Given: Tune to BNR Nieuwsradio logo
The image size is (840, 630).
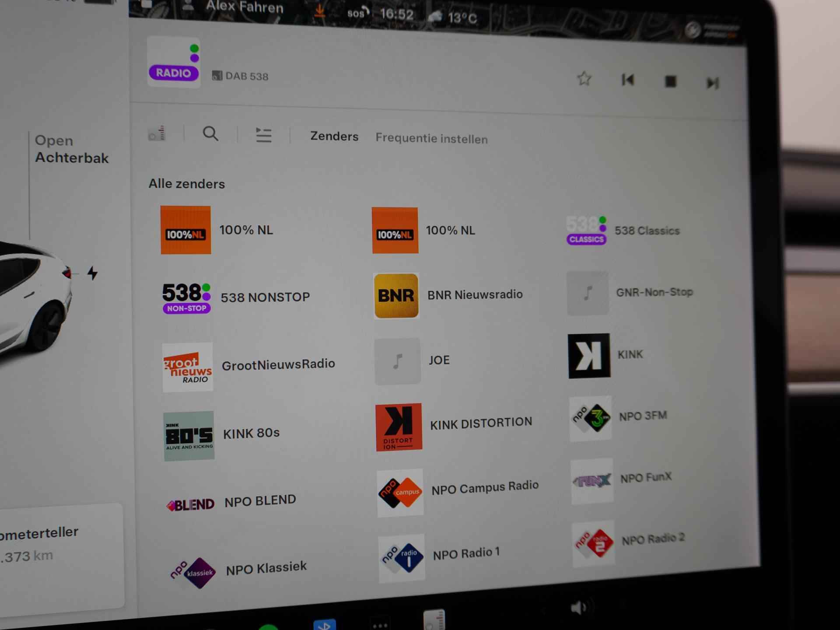Looking at the screenshot, I should pos(396,295).
